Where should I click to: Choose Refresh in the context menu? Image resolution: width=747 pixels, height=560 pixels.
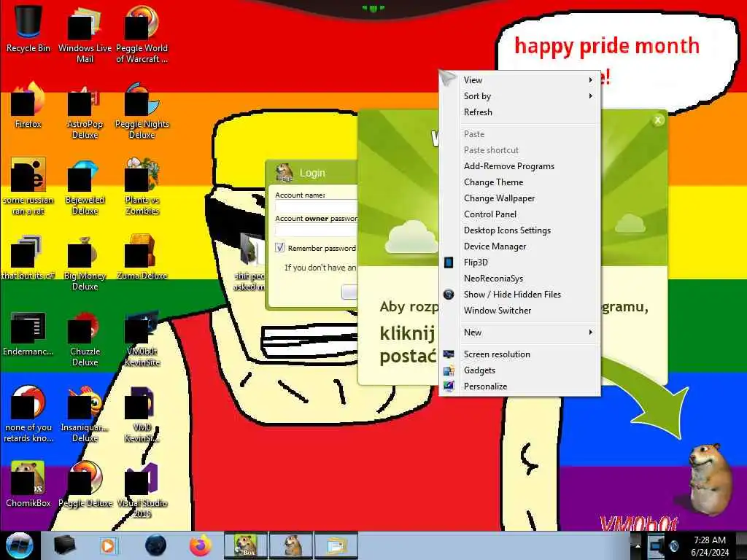pyautogui.click(x=519, y=112)
